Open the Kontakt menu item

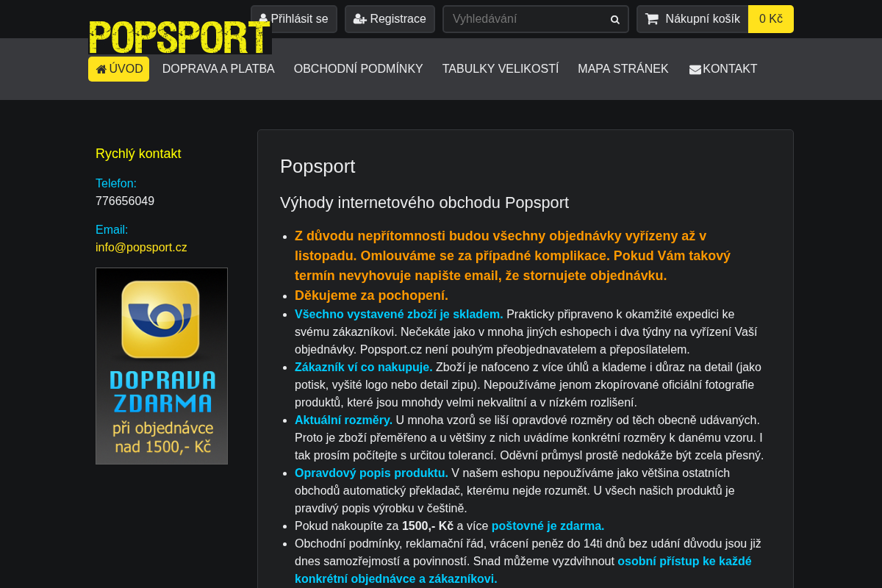coord(723,69)
